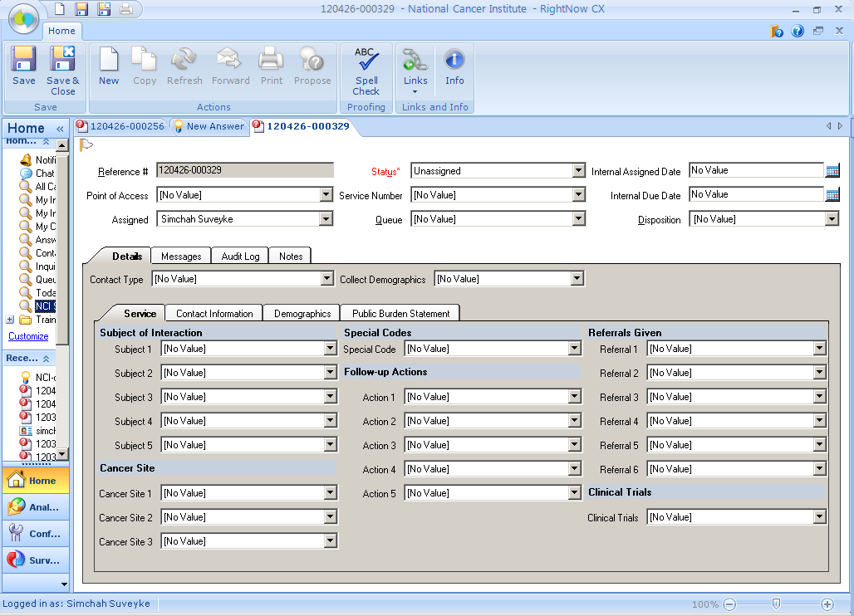This screenshot has height=616, width=854.
Task: Open Internal Assigned Date calendar picker
Action: coord(832,171)
